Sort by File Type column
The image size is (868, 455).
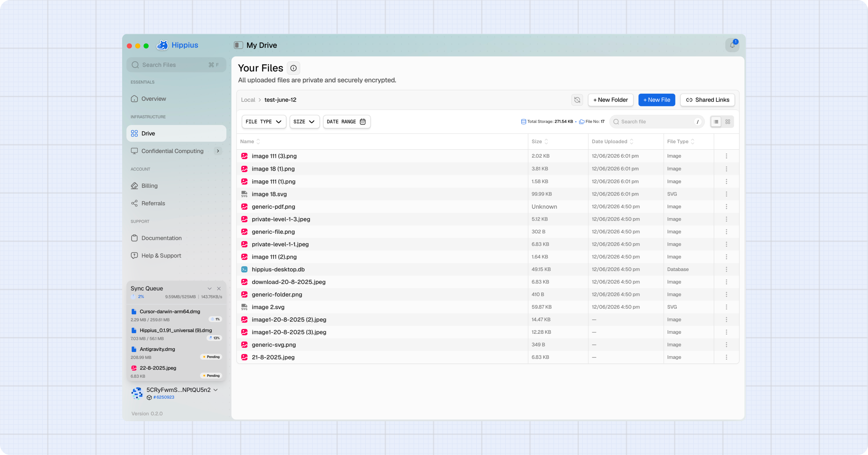click(681, 142)
